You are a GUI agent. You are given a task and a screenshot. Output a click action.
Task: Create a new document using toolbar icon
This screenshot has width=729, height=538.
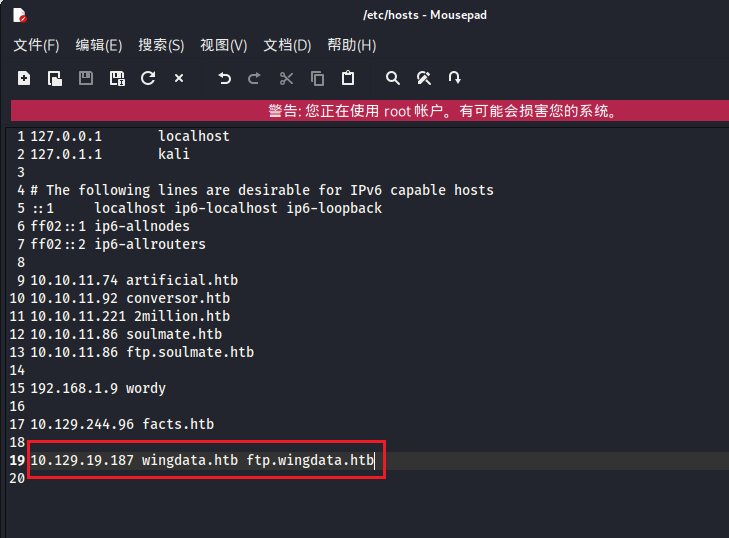(x=24, y=78)
